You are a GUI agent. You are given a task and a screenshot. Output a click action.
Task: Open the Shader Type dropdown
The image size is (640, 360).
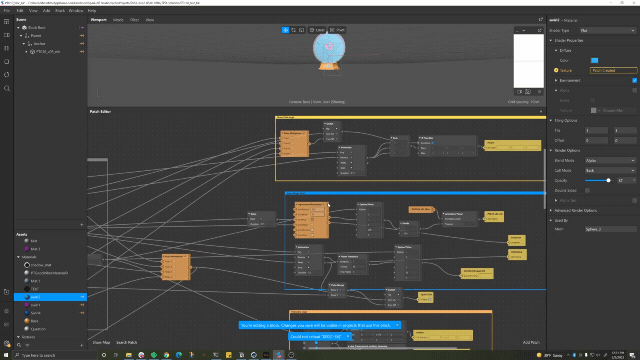click(608, 31)
